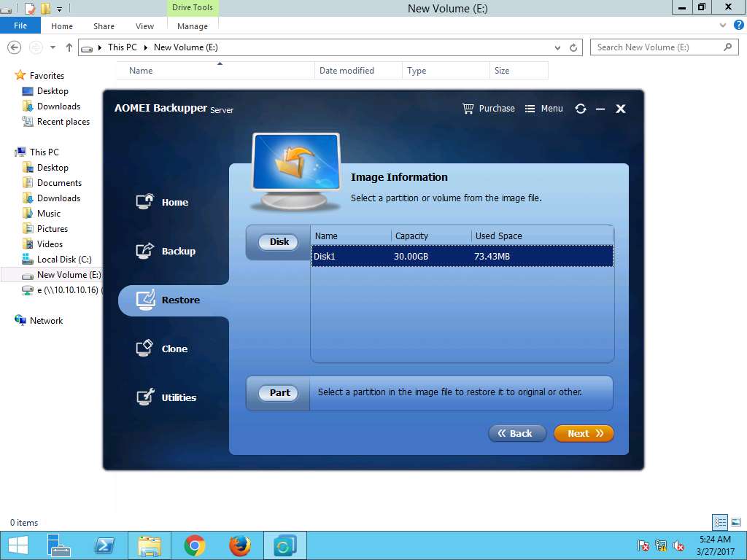The height and width of the screenshot is (560, 747).
Task: Open the clock showing 5:24 AM
Action: click(x=715, y=545)
